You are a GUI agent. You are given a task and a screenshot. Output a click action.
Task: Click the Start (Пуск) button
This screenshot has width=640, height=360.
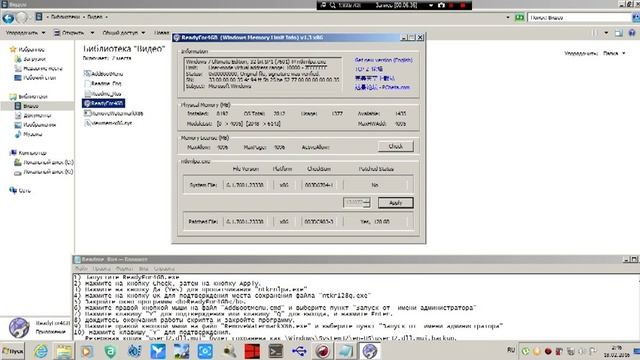click(13, 351)
